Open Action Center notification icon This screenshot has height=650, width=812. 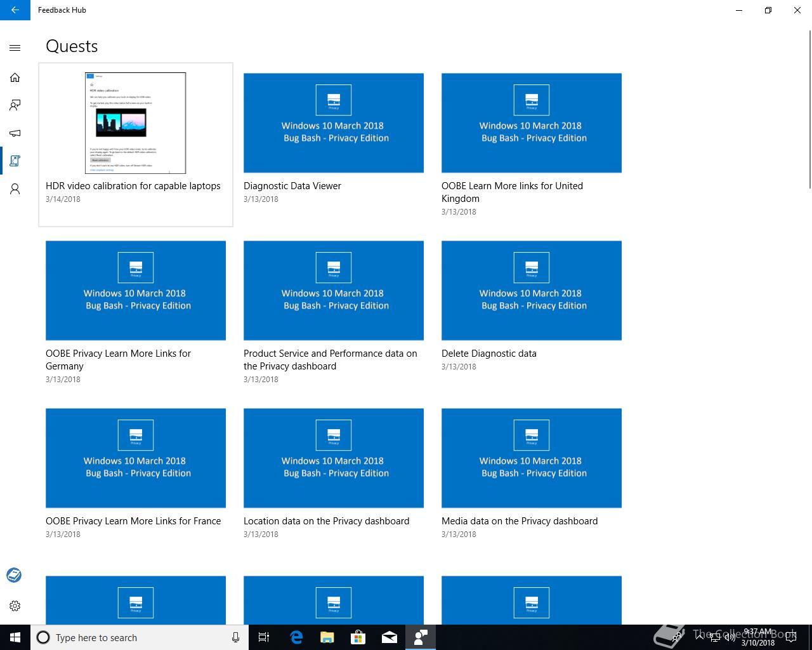point(790,637)
